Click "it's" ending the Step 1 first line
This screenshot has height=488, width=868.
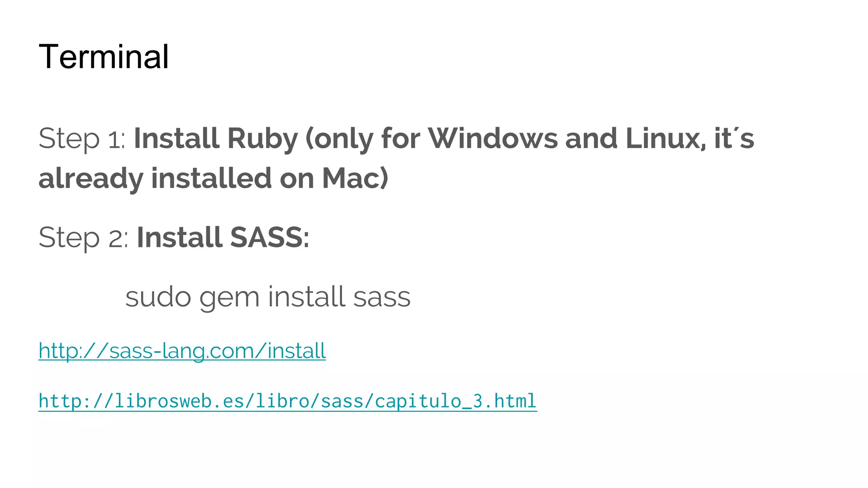[x=734, y=139]
